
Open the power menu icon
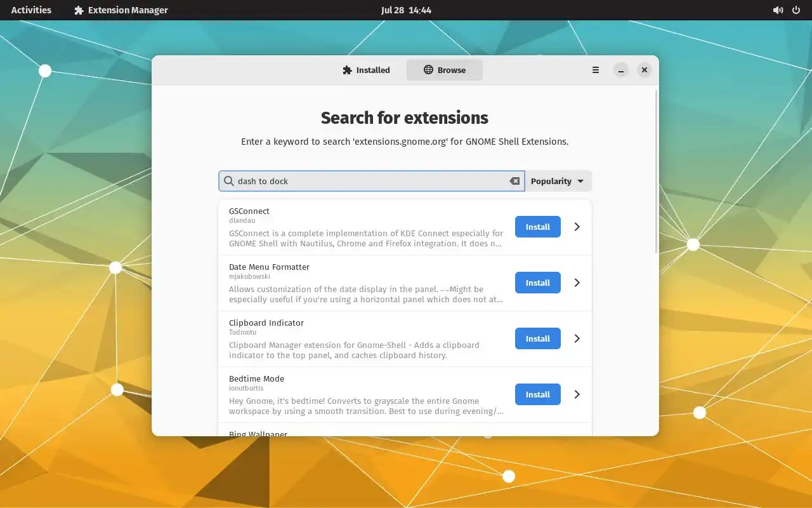tap(796, 10)
